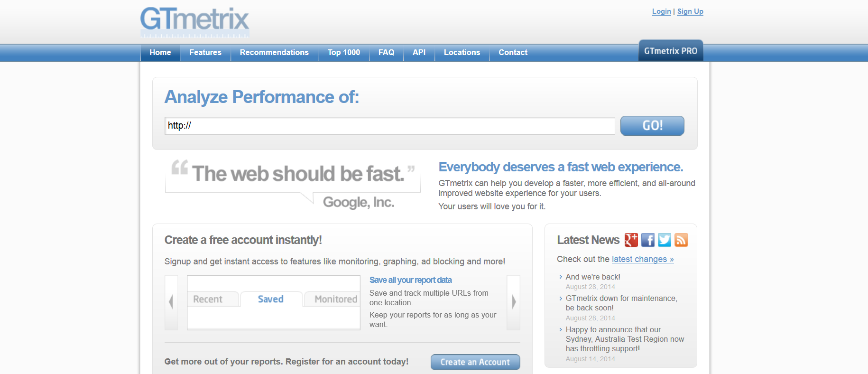The width and height of the screenshot is (868, 374).
Task: Open Locations in the nav bar
Action: click(x=462, y=53)
